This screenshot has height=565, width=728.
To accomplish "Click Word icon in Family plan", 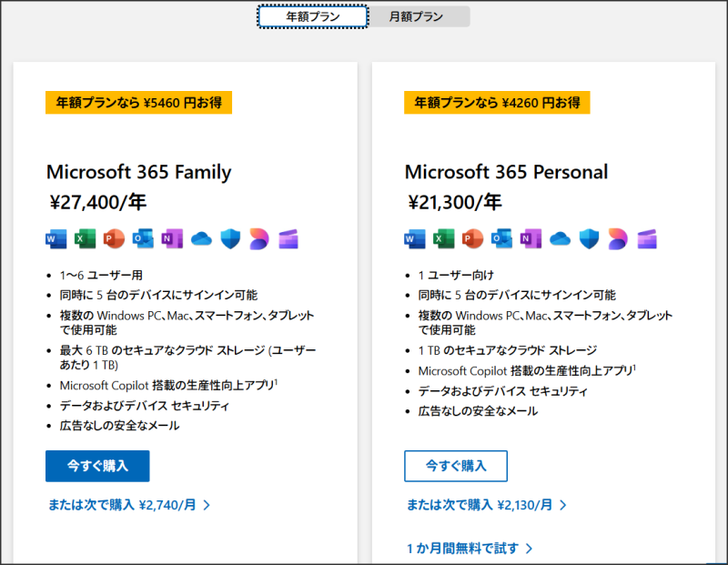I will 56,239.
